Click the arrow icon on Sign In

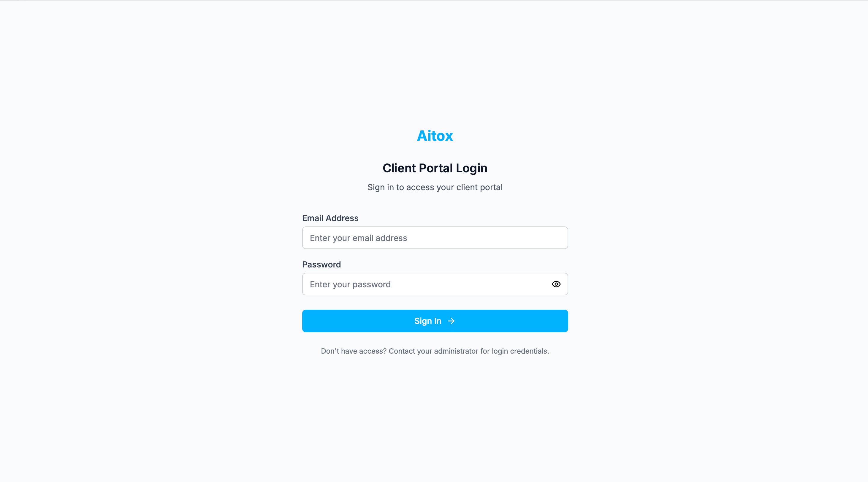coord(451,321)
